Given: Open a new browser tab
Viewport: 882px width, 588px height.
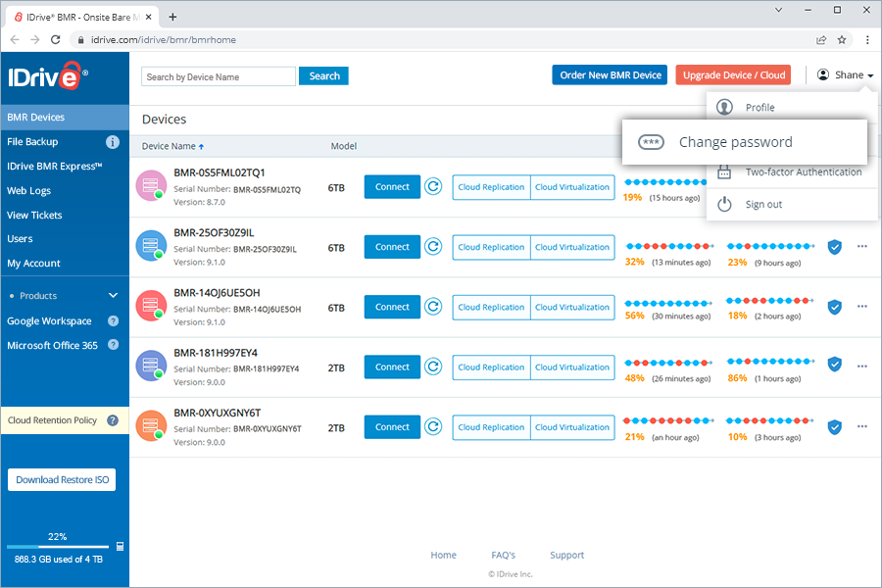Looking at the screenshot, I should (172, 17).
